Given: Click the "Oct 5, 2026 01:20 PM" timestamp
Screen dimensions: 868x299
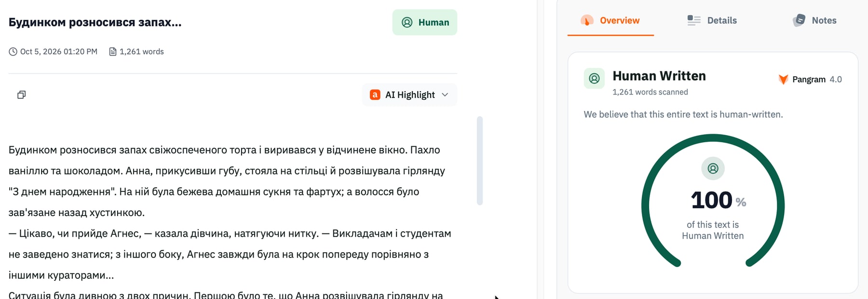Looking at the screenshot, I should pos(59,52).
